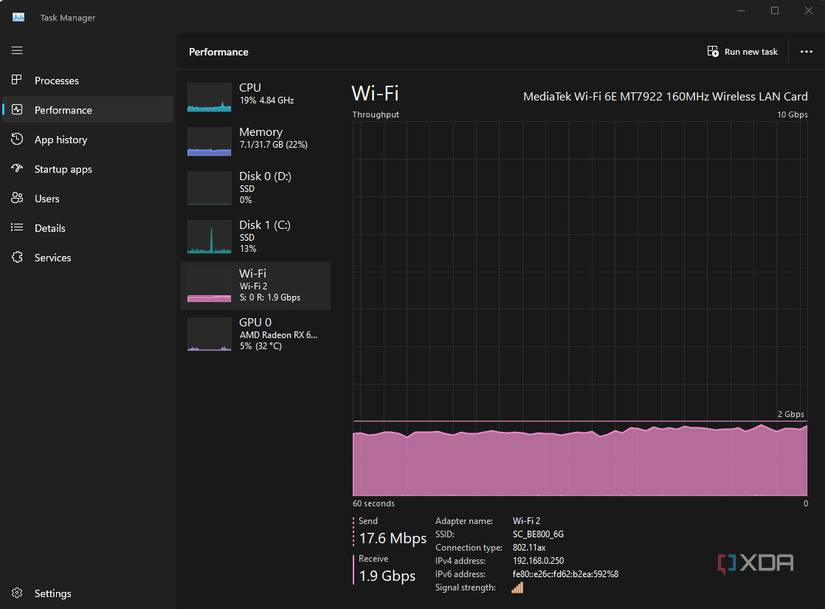Image resolution: width=825 pixels, height=609 pixels.
Task: Click the Task Manager app icon in title bar
Action: pos(18,17)
